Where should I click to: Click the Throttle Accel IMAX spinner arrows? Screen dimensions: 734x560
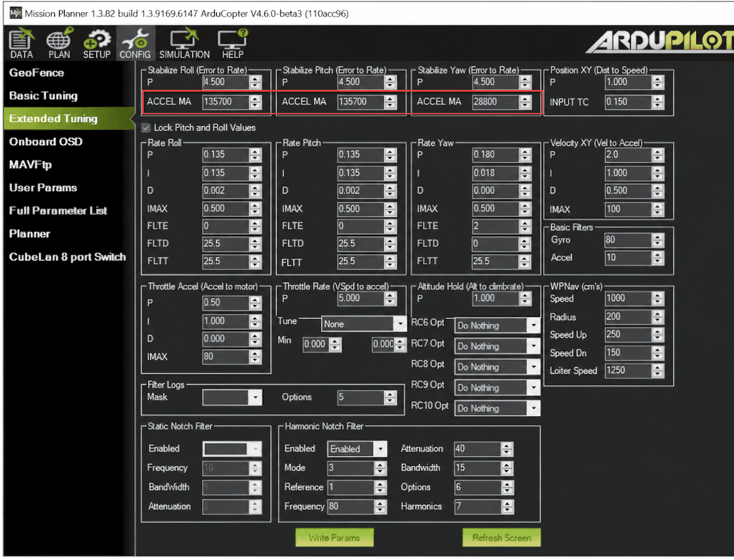pyautogui.click(x=255, y=356)
